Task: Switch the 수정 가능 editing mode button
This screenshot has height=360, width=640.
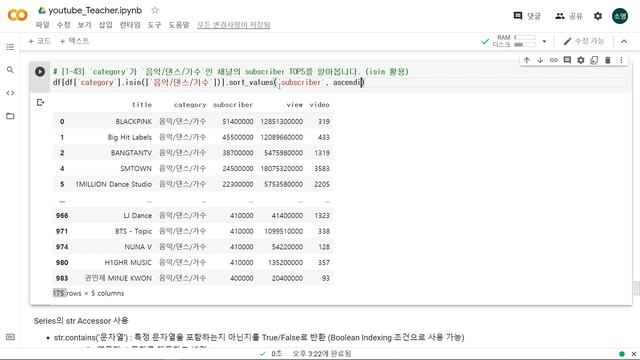Action: click(x=584, y=41)
